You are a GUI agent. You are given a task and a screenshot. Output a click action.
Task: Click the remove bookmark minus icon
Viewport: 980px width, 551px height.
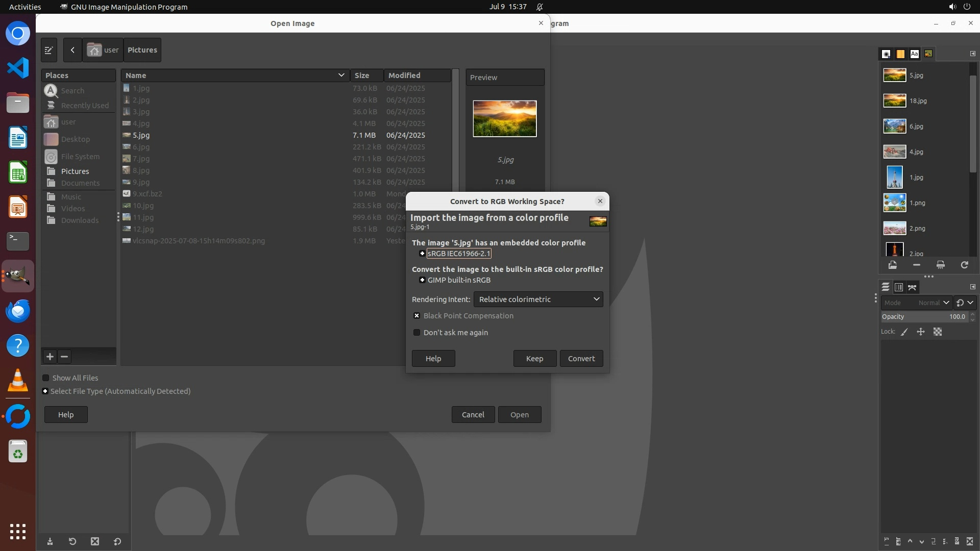[x=64, y=357]
